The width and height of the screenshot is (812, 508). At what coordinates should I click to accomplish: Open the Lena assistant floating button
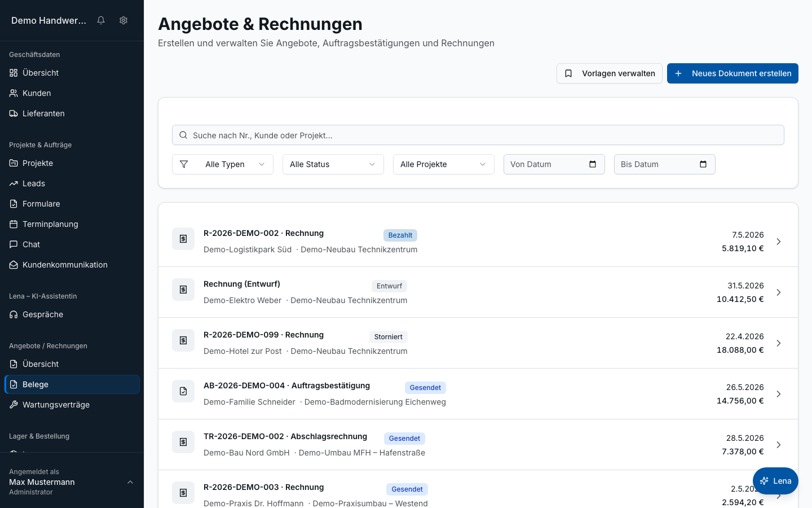click(775, 481)
